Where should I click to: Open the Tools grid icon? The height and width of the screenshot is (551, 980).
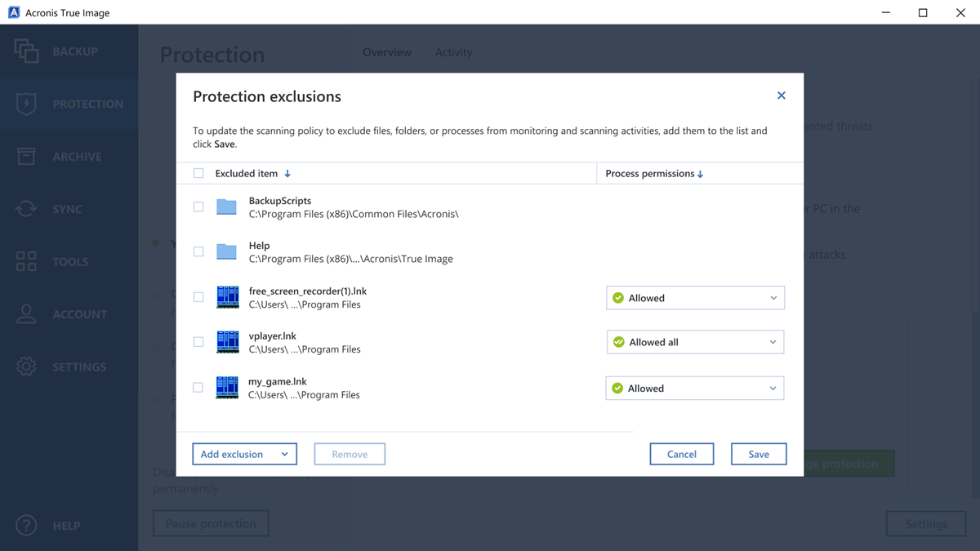(x=26, y=261)
